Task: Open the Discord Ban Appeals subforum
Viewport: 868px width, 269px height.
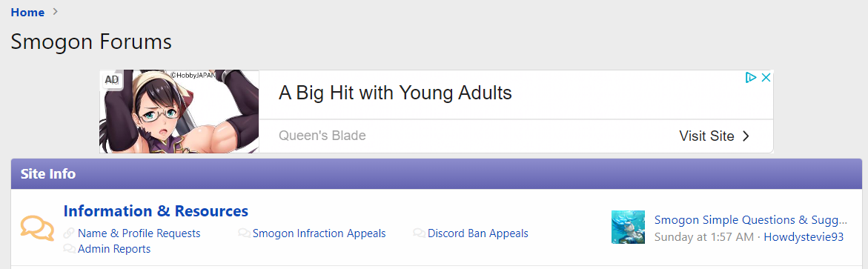Action: [477, 233]
